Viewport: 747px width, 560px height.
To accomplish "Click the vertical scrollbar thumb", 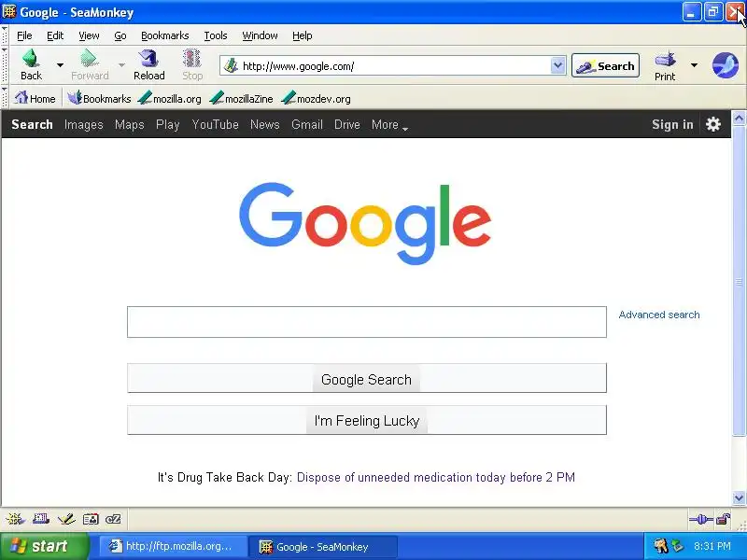I will pyautogui.click(x=739, y=281).
